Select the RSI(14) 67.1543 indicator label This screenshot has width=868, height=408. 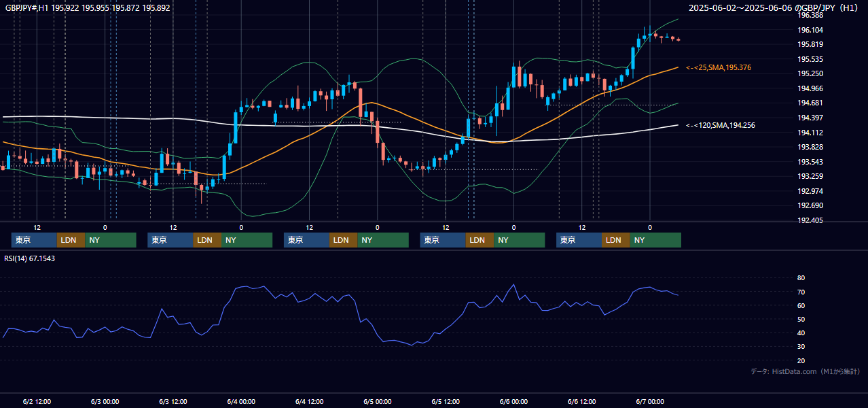[x=30, y=258]
